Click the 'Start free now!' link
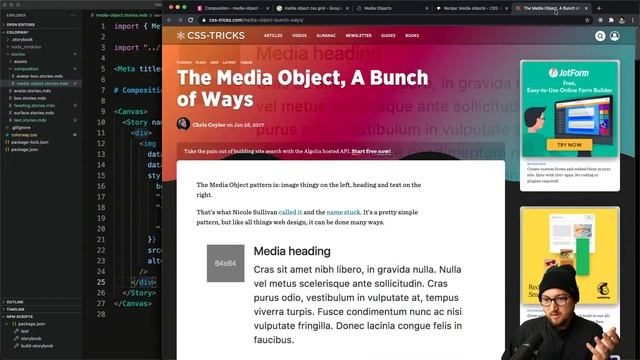The height and width of the screenshot is (360, 640). coord(371,151)
